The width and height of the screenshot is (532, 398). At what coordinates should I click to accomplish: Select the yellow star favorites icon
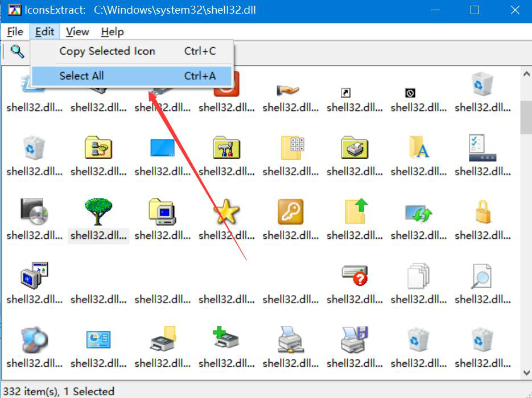[226, 212]
